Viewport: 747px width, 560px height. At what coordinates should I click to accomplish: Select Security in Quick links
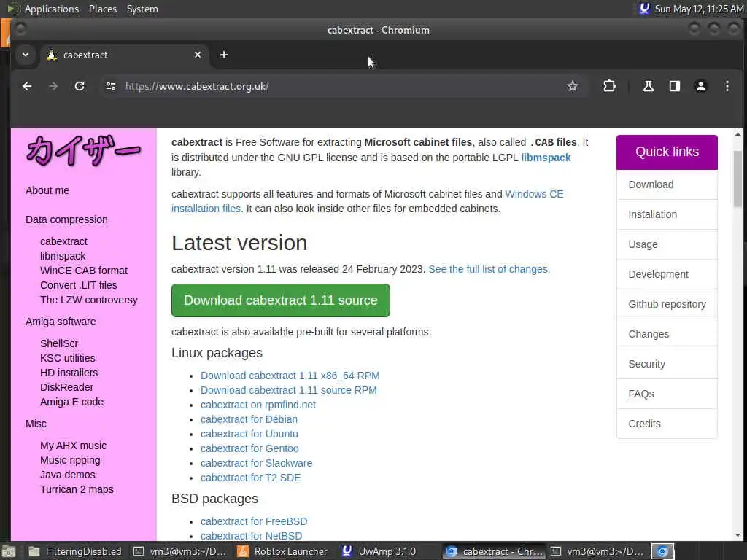tap(667, 365)
